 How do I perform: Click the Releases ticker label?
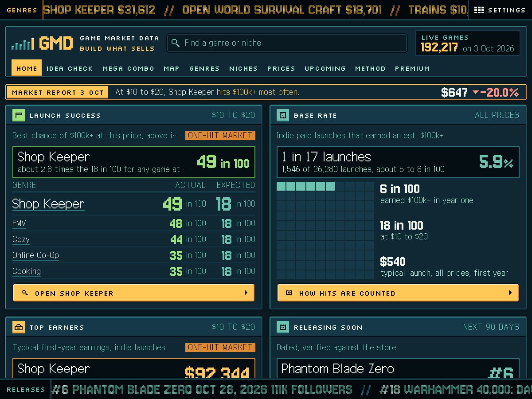coord(26,389)
